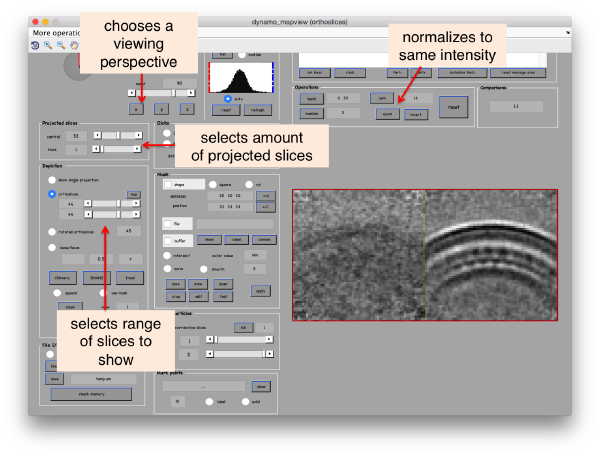Click the 'norm' operations button
This screenshot has height=456, width=600.
point(387,114)
